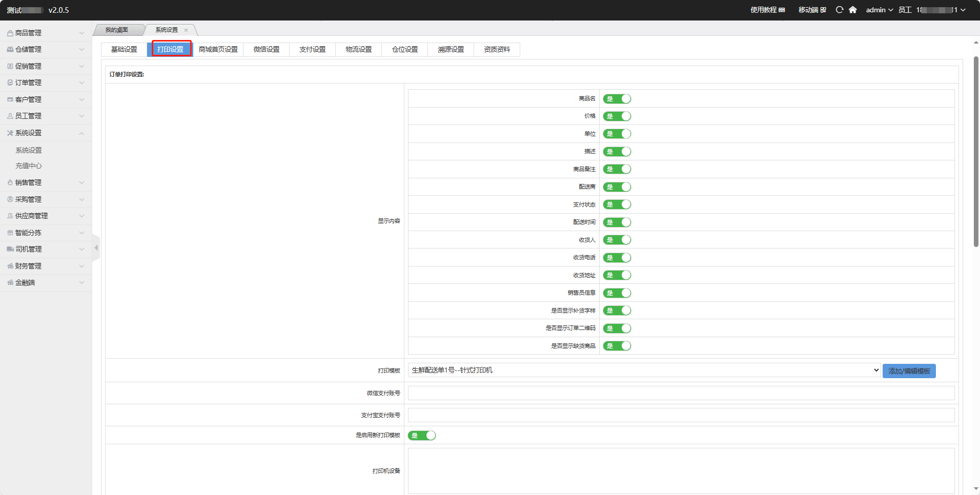Screen dimensions: 980x495
Task: Open the 充值中心 sidebar link
Action: [29, 166]
